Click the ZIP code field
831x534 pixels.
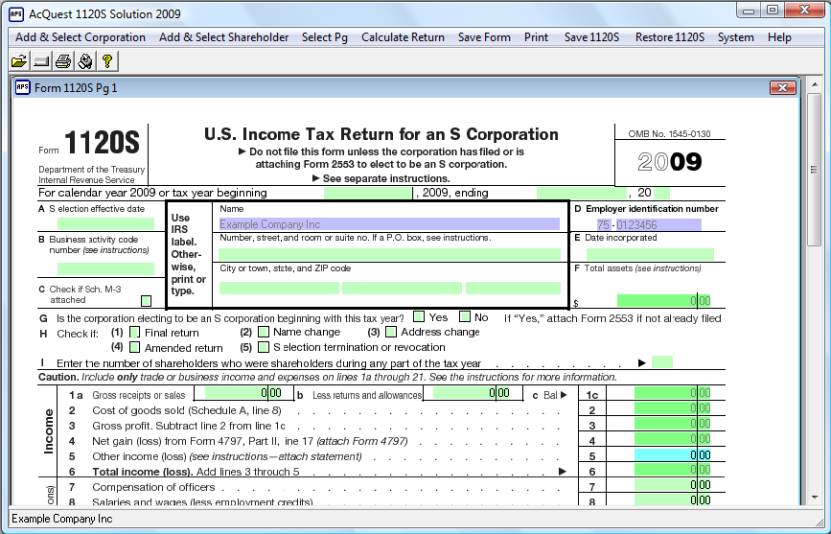tap(513, 288)
